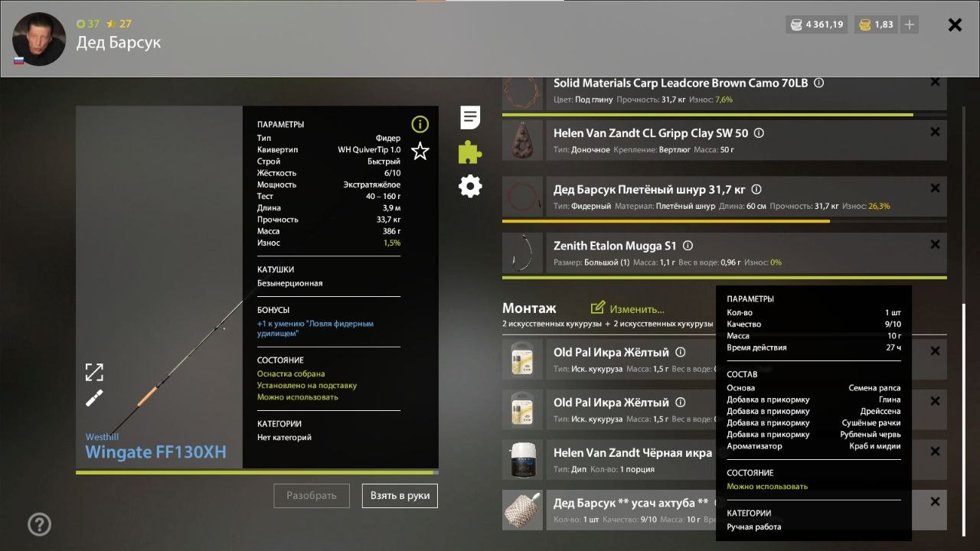Click the Установлено на подставку status text
Screen dimensions: 980x551
pyautogui.click(x=307, y=386)
